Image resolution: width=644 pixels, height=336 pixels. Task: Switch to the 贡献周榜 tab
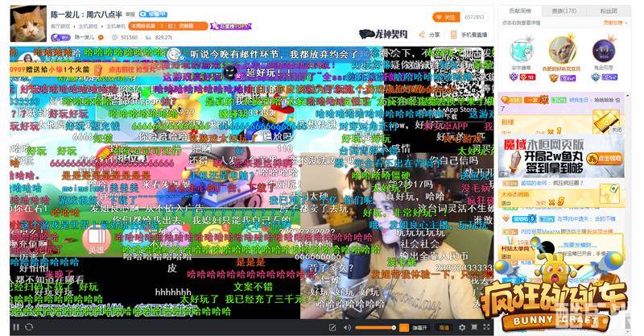[x=519, y=10]
